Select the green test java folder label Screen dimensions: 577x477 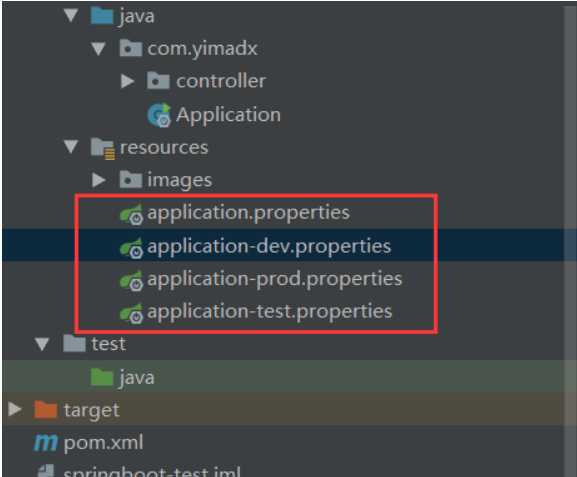137,378
